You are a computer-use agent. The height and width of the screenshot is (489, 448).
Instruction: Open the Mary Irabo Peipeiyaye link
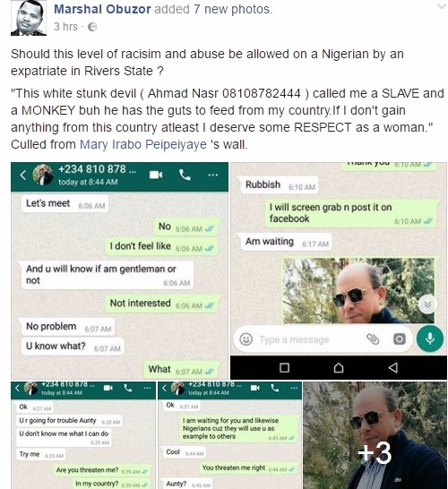143,144
